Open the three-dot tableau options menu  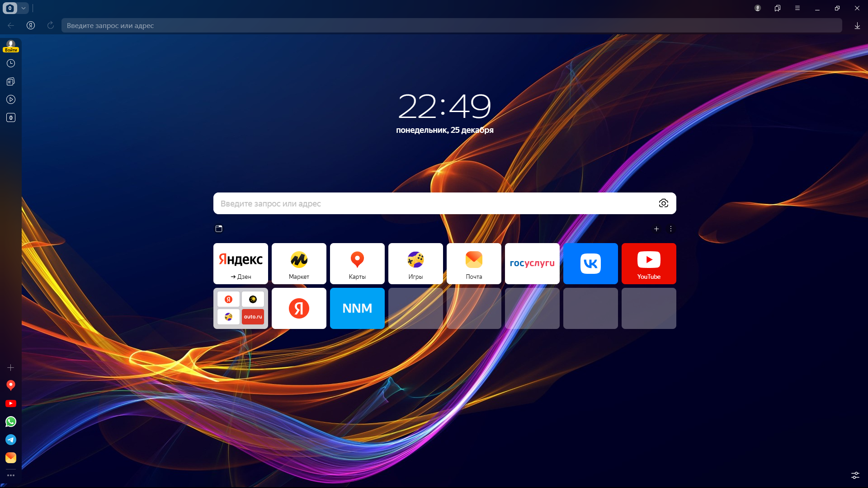click(x=671, y=229)
